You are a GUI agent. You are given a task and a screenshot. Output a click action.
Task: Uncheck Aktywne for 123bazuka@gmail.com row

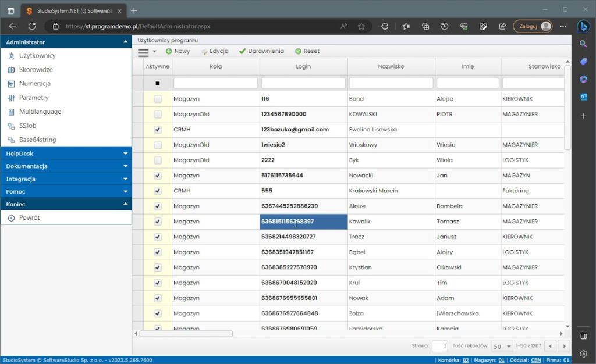(x=158, y=130)
